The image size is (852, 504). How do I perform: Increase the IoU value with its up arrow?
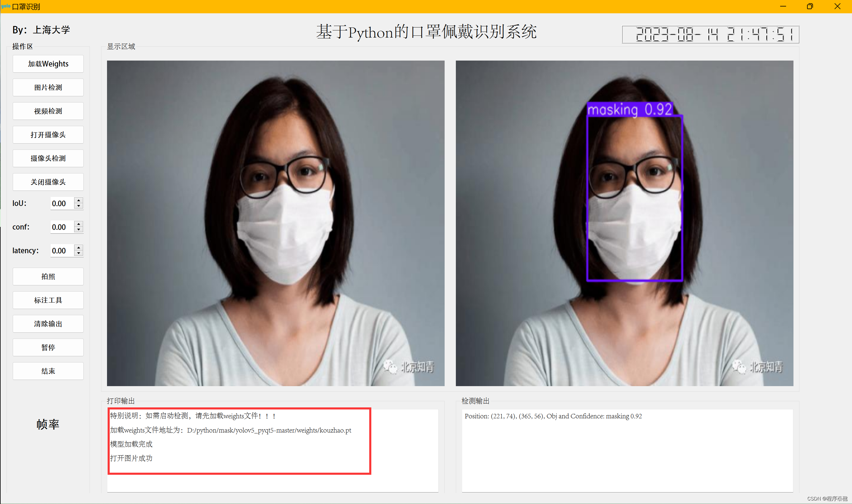tap(79, 201)
